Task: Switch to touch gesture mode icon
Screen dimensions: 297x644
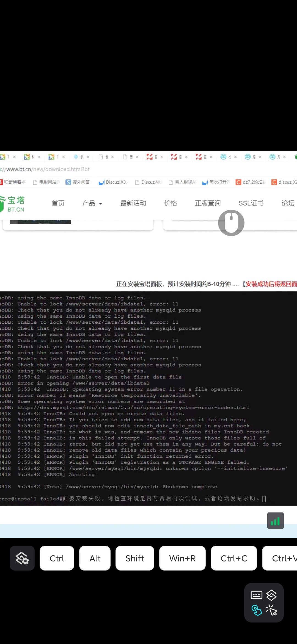Action: point(257,610)
